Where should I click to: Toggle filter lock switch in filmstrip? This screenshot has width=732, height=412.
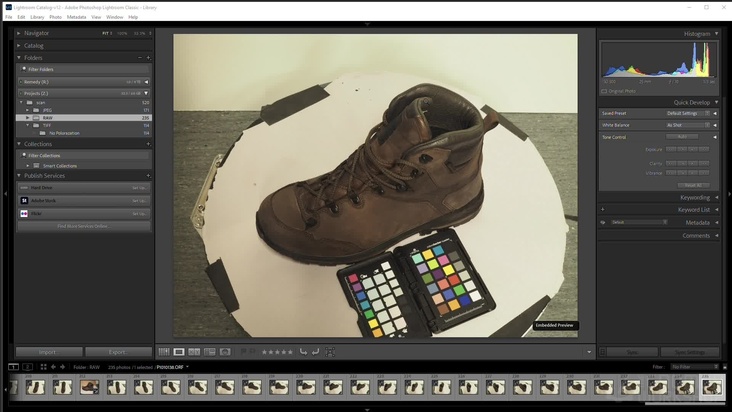click(x=725, y=367)
